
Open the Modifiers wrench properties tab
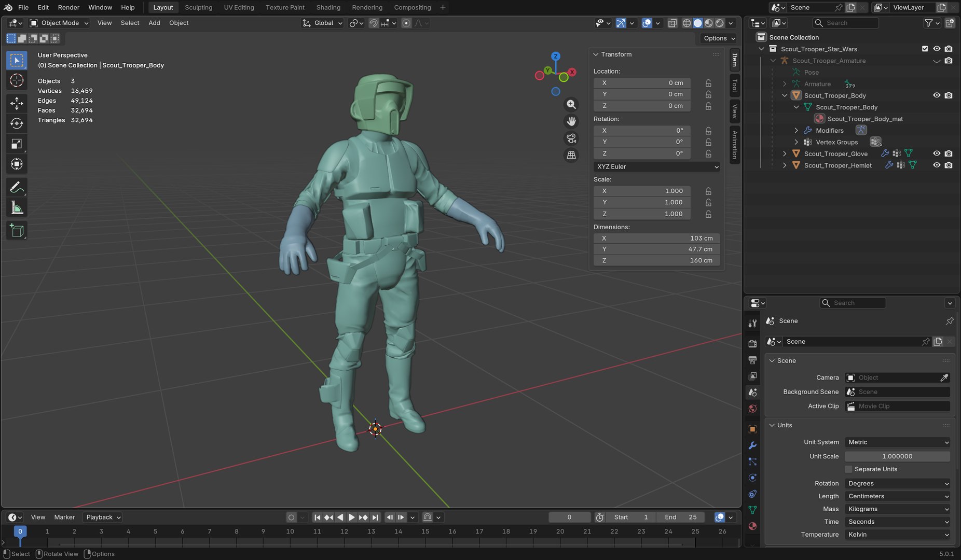(752, 445)
